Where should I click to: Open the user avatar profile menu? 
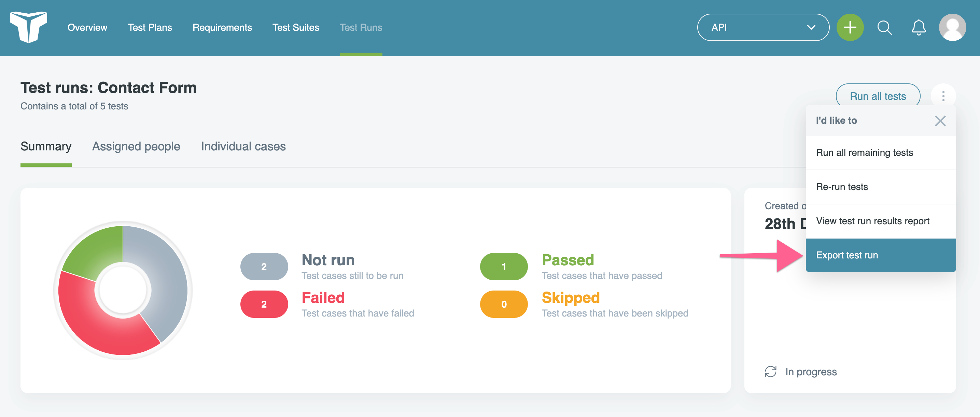(x=952, y=27)
